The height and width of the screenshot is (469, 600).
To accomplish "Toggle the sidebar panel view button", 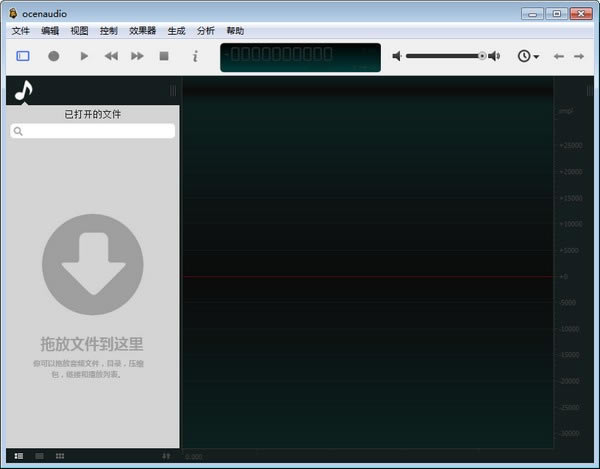I will click(x=23, y=57).
